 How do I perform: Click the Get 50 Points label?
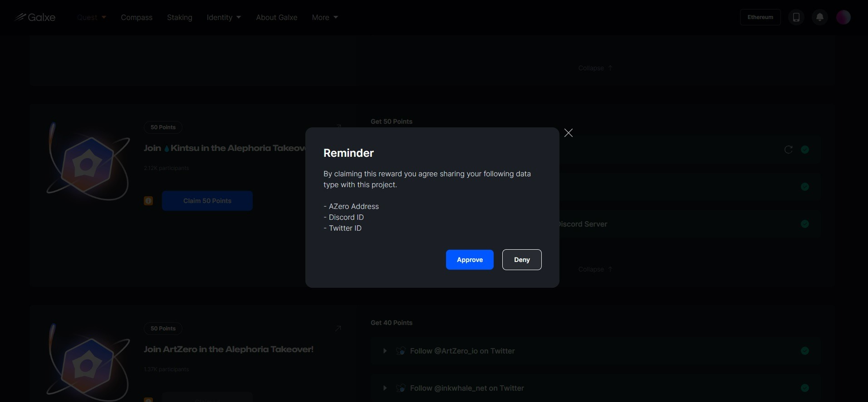(x=392, y=121)
